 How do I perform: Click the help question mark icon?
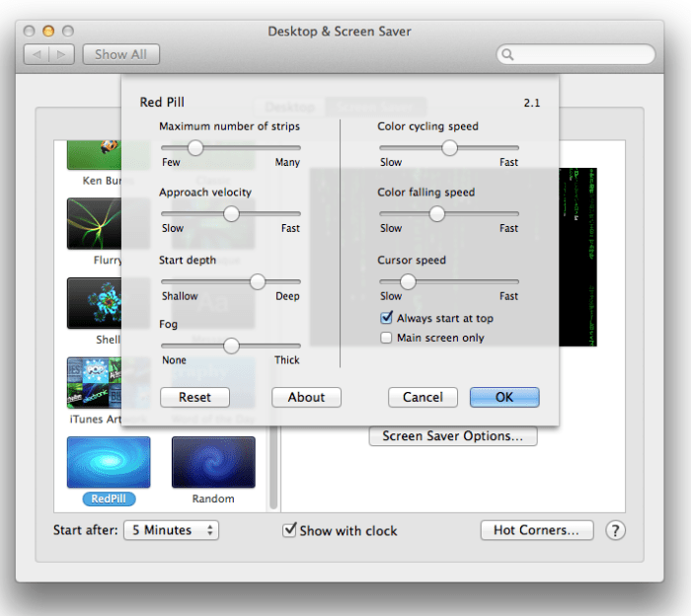pyautogui.click(x=615, y=530)
